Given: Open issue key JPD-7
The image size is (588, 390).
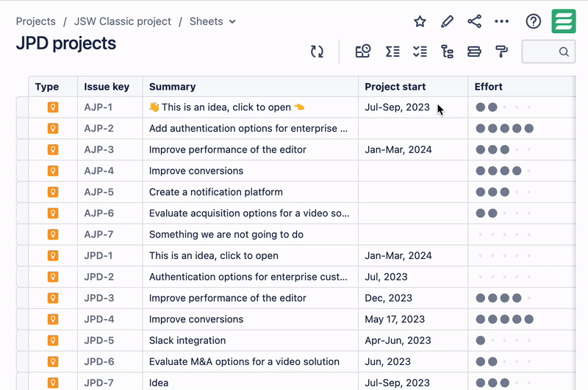Looking at the screenshot, I should pos(98,383).
